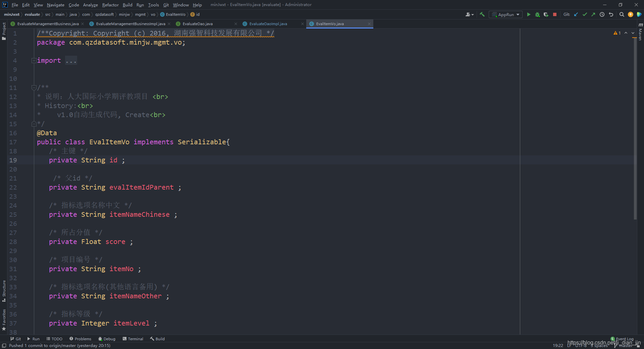The image size is (644, 349).
Task: Open the Debug tool window button
Action: point(107,339)
